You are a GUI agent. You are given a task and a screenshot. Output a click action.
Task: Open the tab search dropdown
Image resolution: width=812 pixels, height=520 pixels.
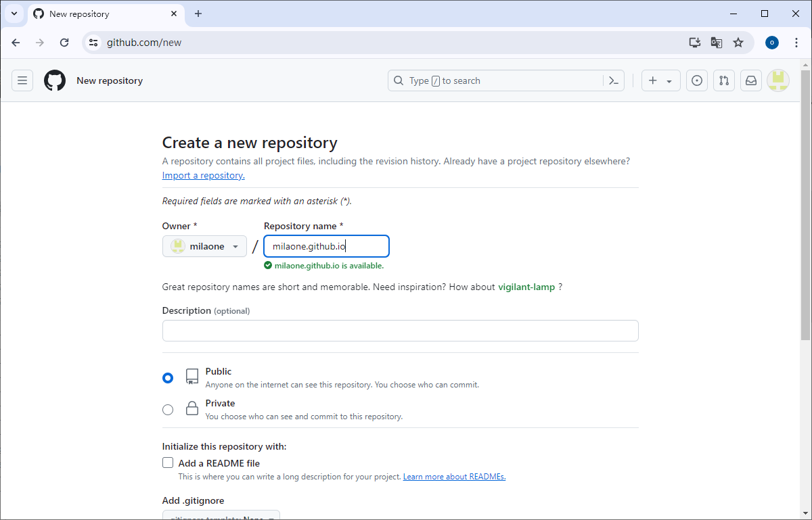tap(14, 14)
